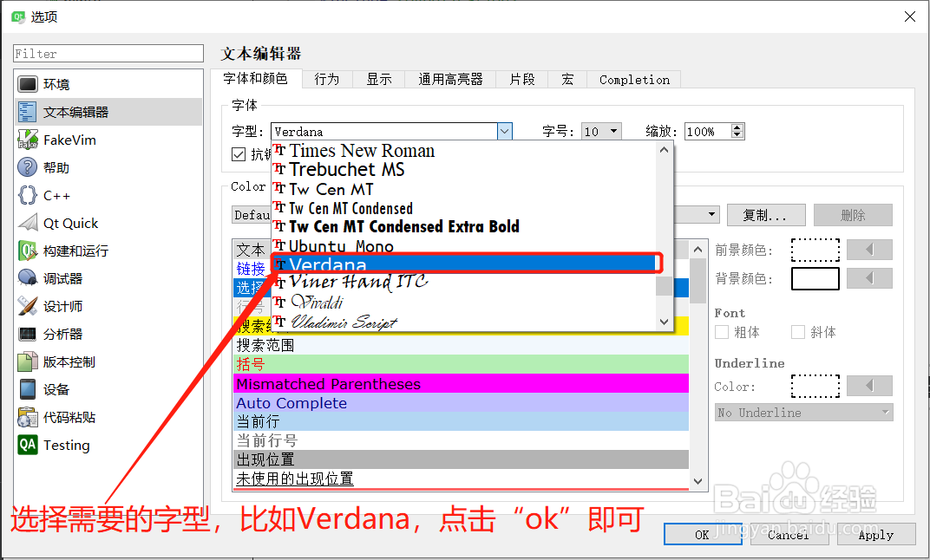Image resolution: width=930 pixels, height=560 pixels.
Task: Open the 调试器 debugger icon
Action: coord(27,278)
